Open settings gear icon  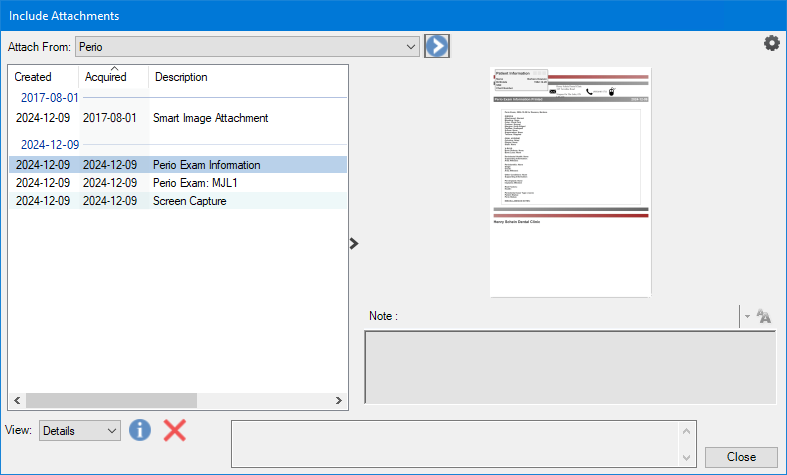click(771, 43)
